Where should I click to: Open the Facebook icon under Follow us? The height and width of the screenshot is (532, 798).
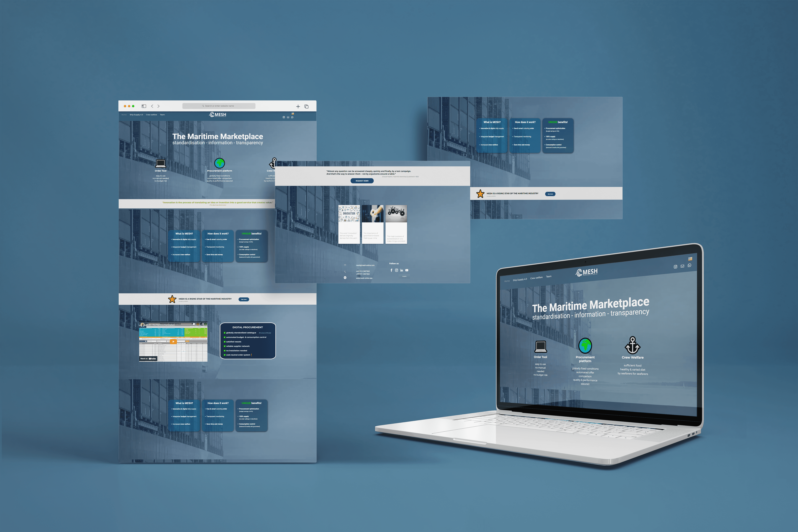click(x=391, y=270)
